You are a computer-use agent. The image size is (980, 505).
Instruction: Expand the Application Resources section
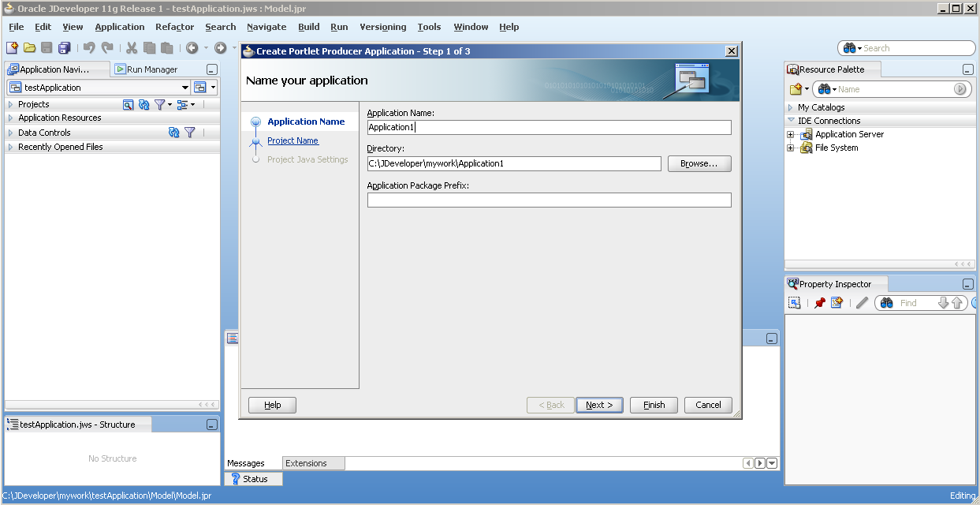[10, 118]
